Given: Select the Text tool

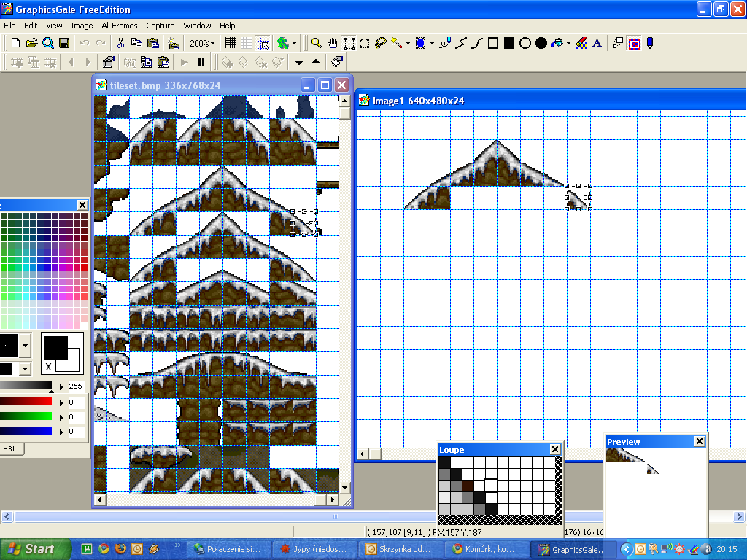Looking at the screenshot, I should tap(597, 43).
